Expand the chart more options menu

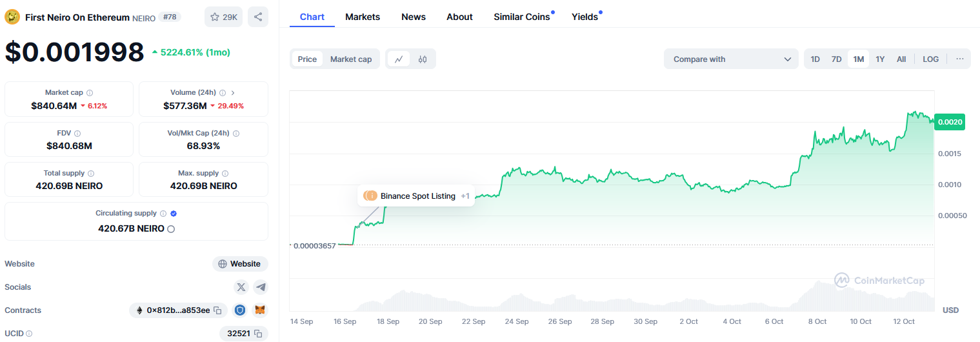pyautogui.click(x=959, y=59)
